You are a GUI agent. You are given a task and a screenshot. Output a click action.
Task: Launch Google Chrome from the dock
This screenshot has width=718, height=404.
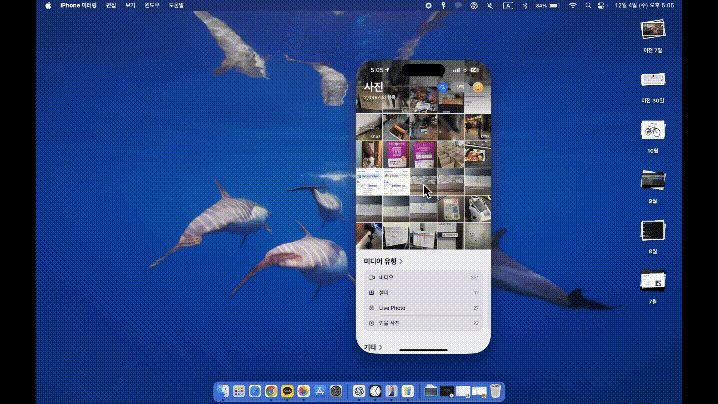click(271, 391)
